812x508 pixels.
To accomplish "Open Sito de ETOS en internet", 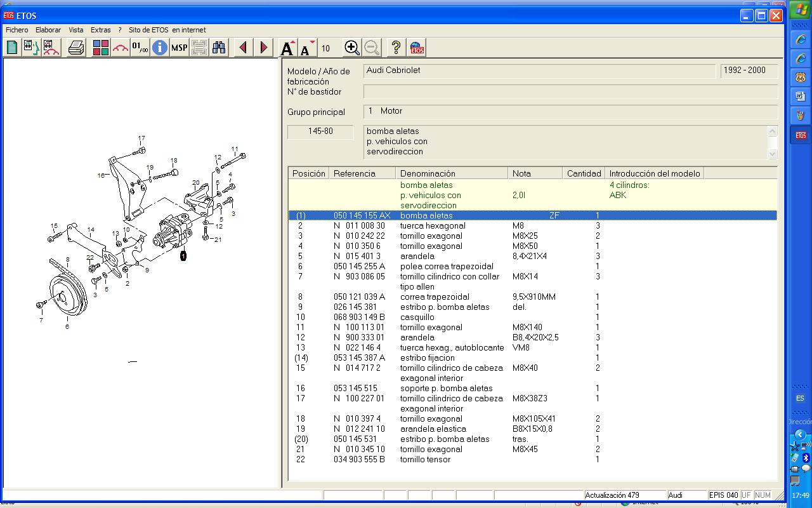I will [167, 30].
